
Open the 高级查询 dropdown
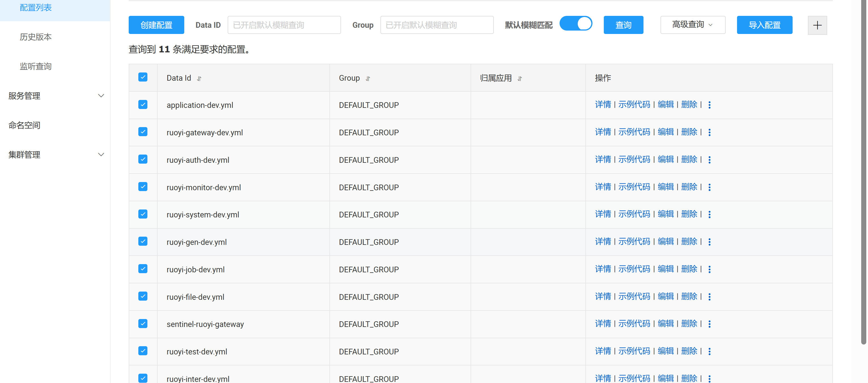click(693, 25)
